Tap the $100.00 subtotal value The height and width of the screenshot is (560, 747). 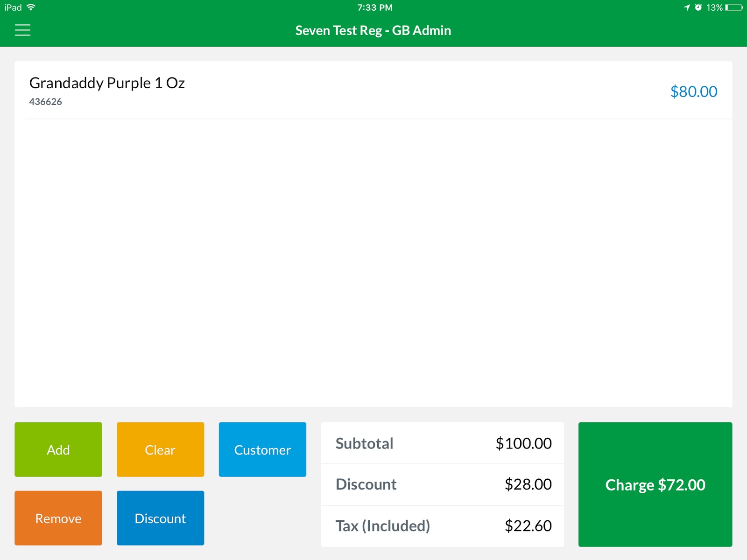[x=523, y=443]
